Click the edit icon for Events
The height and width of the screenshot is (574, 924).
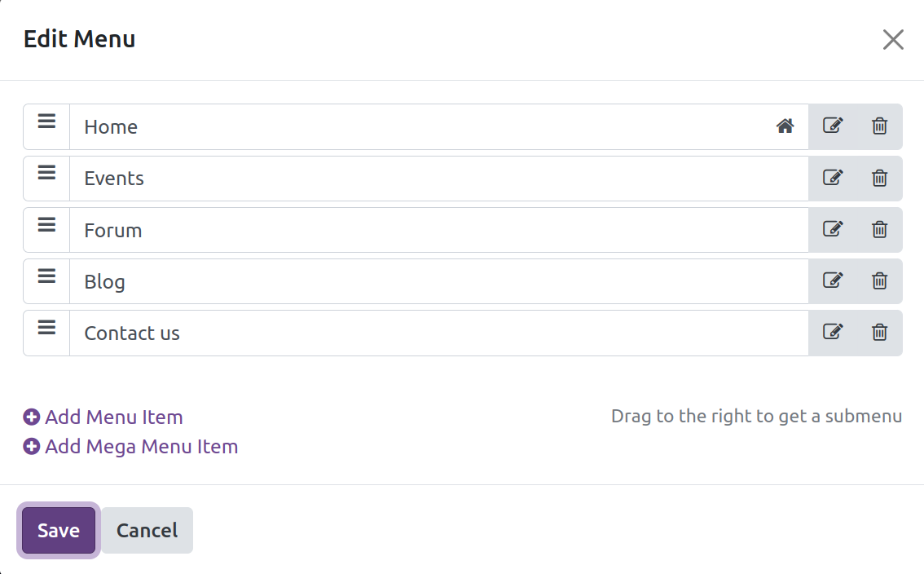click(832, 178)
